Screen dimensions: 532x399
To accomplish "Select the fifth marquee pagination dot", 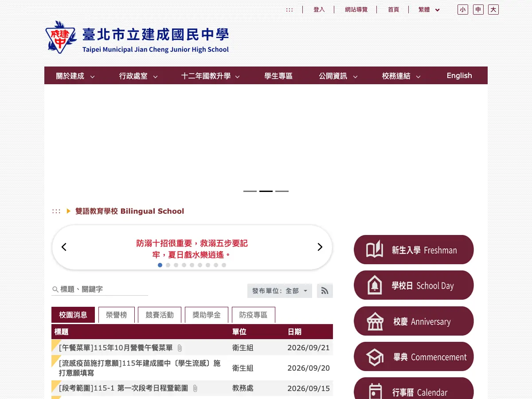I will [x=192, y=265].
